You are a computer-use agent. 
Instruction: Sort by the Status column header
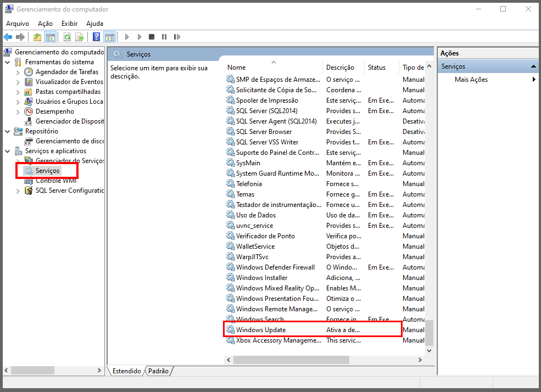[382, 67]
